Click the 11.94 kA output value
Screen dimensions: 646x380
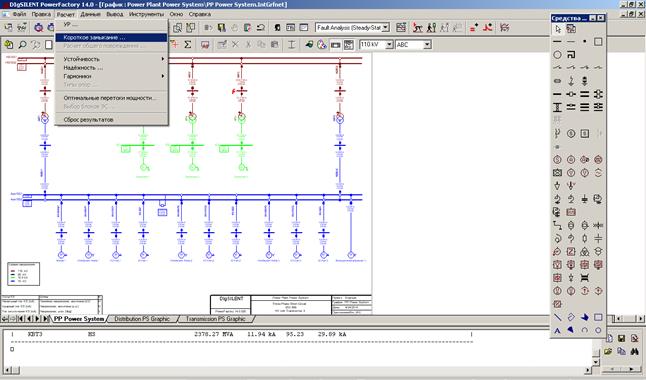261,334
